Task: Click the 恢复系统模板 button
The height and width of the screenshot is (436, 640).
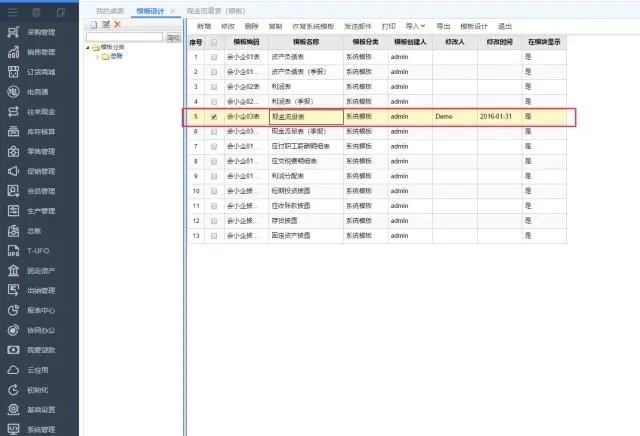Action: coord(313,26)
